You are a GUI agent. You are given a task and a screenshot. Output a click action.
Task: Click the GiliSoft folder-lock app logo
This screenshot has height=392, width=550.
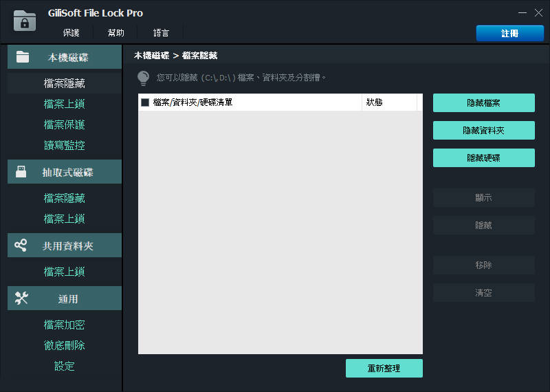(25, 21)
